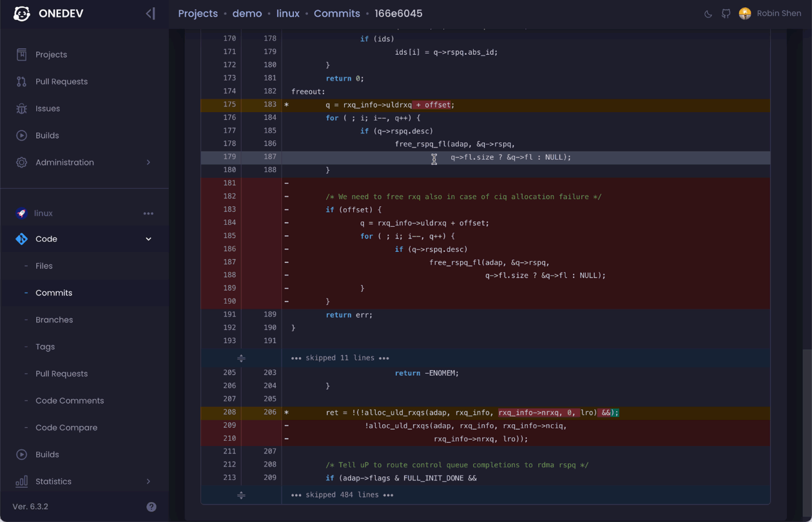812x522 pixels.
Task: Click the highlighted '+ offset' change
Action: (433, 104)
